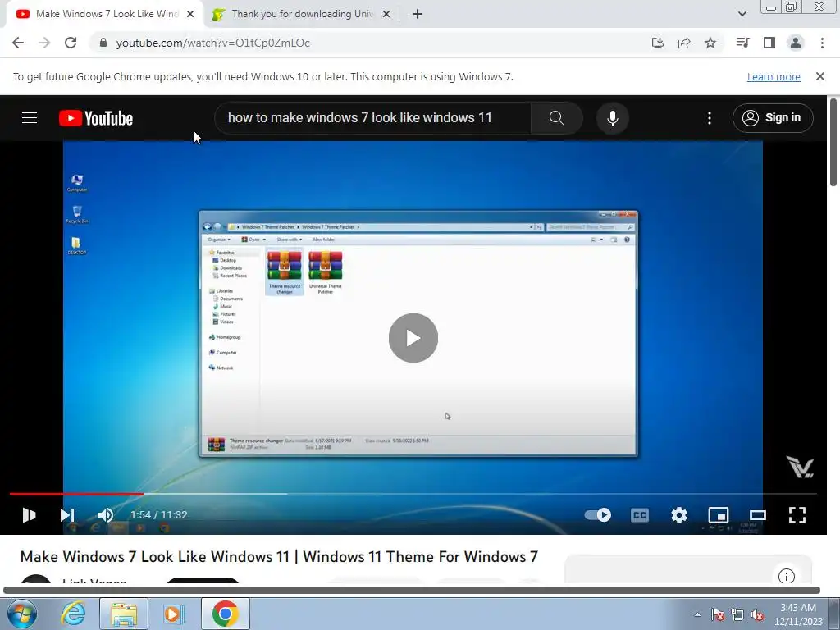Open video settings gear
The width and height of the screenshot is (840, 630).
tap(678, 515)
